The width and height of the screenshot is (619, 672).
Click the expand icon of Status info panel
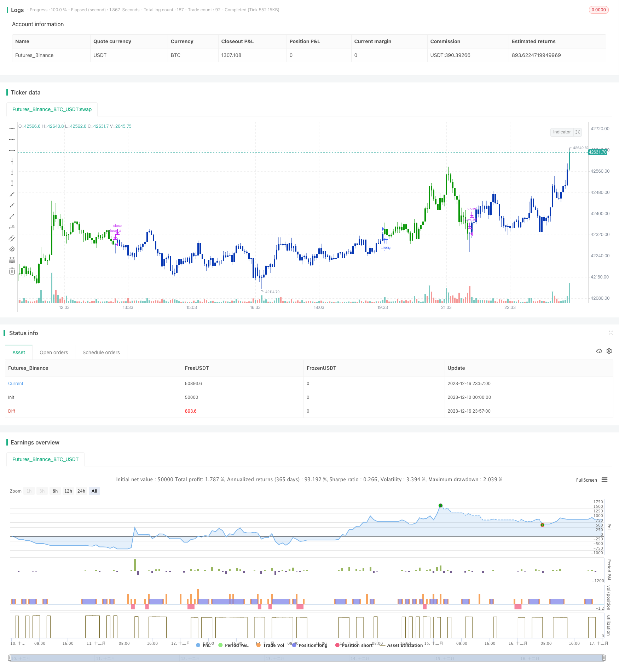[611, 333]
